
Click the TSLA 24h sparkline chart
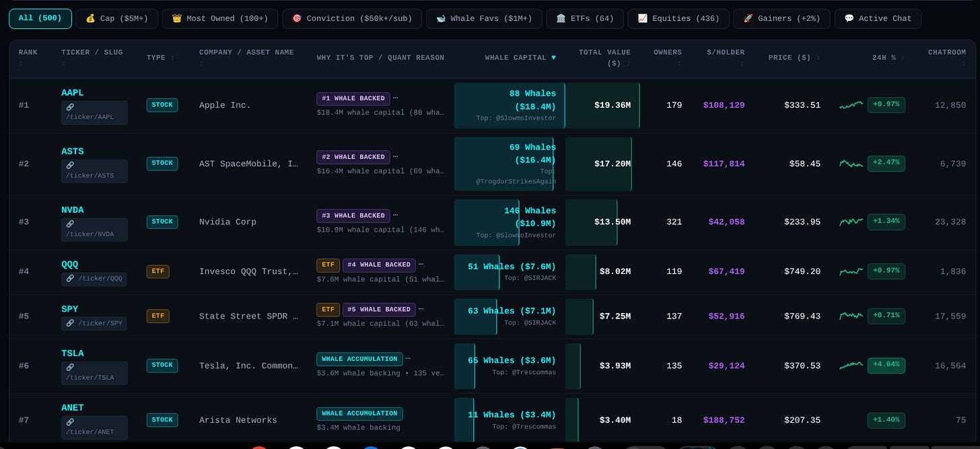[851, 366]
